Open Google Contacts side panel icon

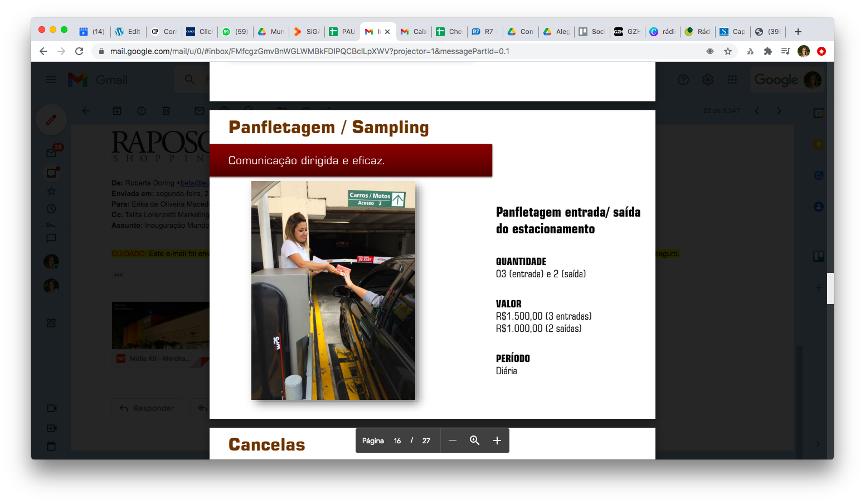click(818, 207)
